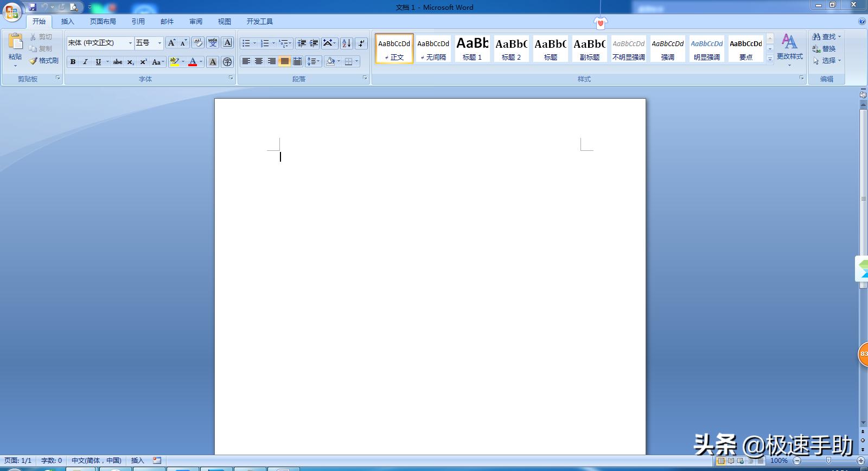Open the Font dialog box launcher

pyautogui.click(x=231, y=78)
